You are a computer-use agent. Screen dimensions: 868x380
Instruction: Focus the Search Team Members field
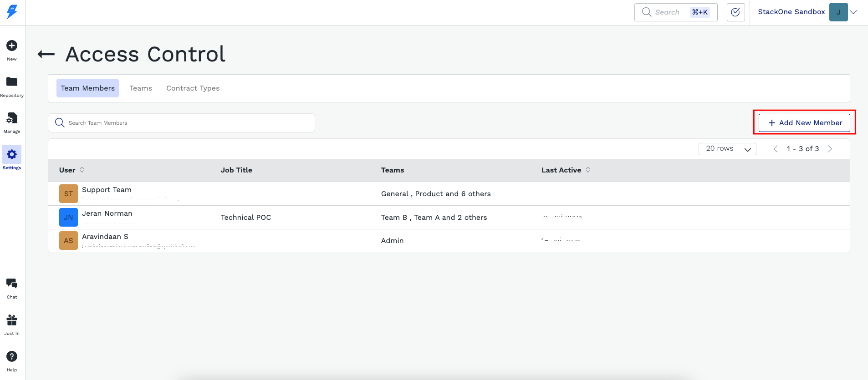point(181,123)
